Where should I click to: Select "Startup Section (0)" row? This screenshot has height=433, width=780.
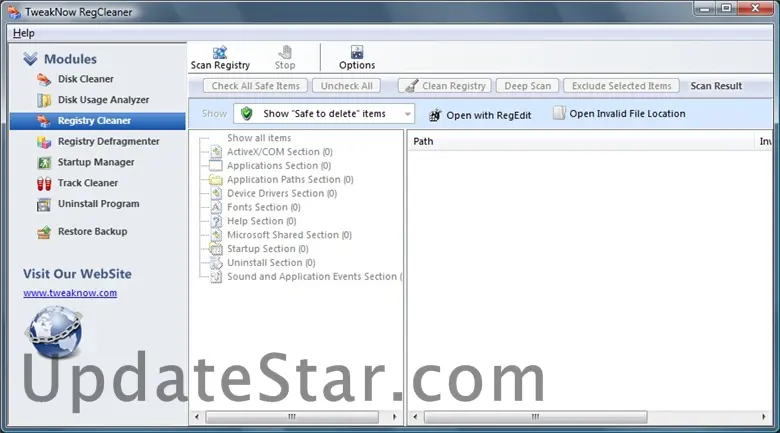coord(268,249)
